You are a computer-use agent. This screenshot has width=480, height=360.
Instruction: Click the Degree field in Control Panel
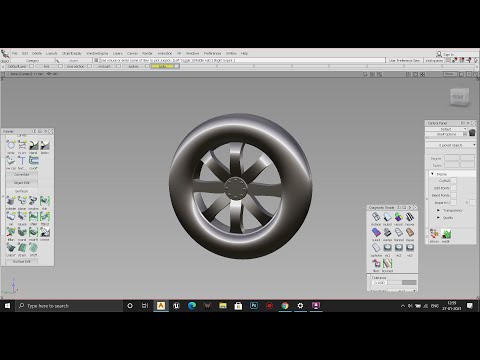click(452, 158)
